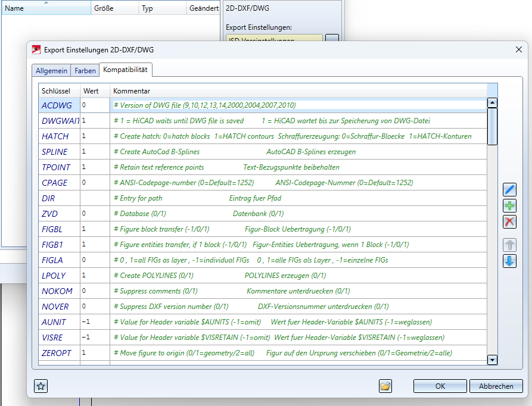Select the FIGLA key cell

[60, 260]
